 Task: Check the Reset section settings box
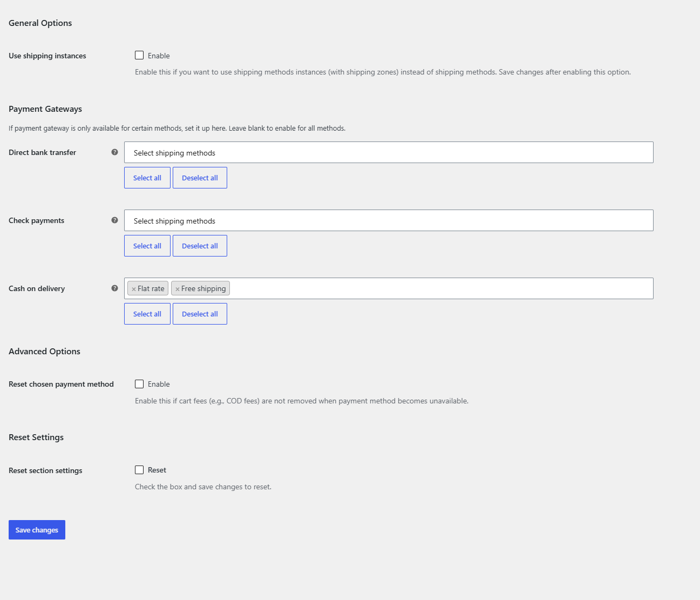point(139,470)
